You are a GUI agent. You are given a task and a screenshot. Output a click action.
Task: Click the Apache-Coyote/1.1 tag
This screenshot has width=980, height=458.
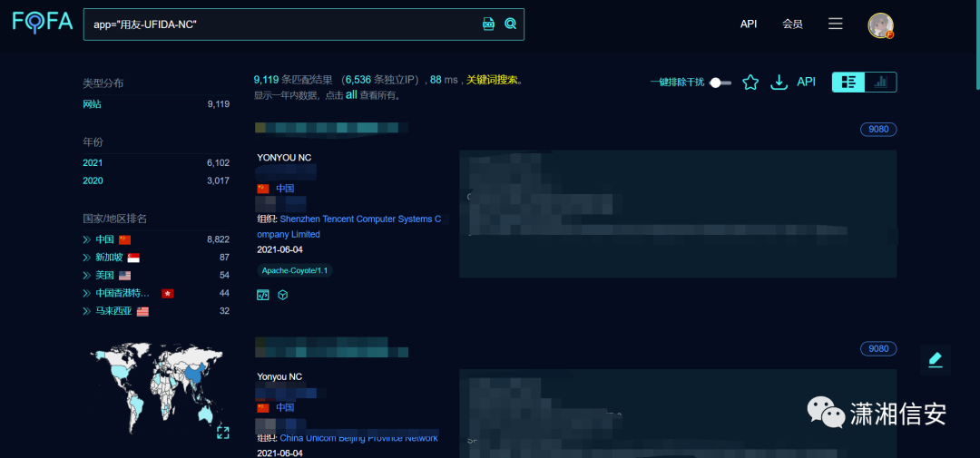click(294, 270)
